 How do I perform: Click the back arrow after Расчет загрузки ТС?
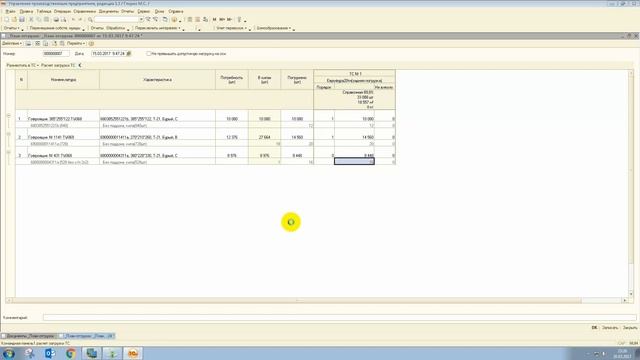pos(80,65)
